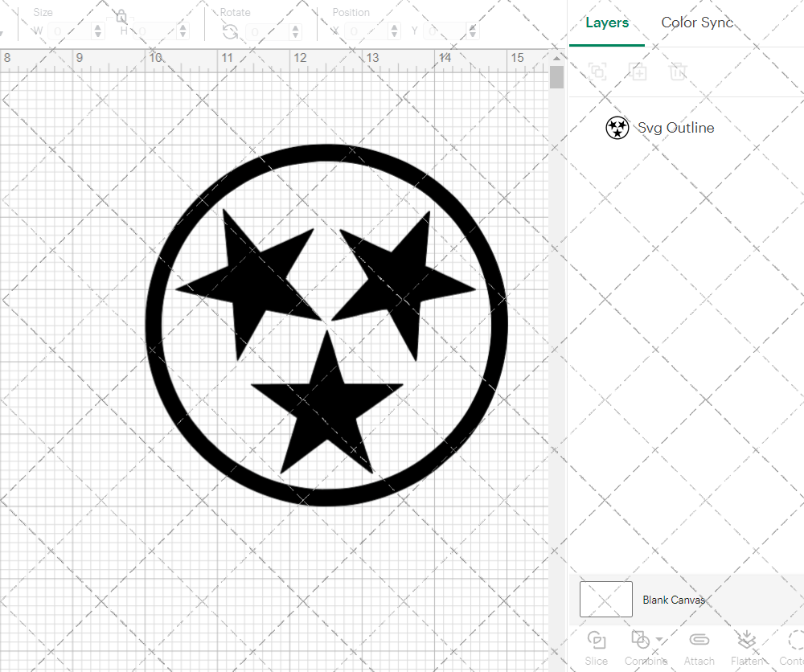Click the Rotate icon
The width and height of the screenshot is (804, 672).
click(x=230, y=32)
